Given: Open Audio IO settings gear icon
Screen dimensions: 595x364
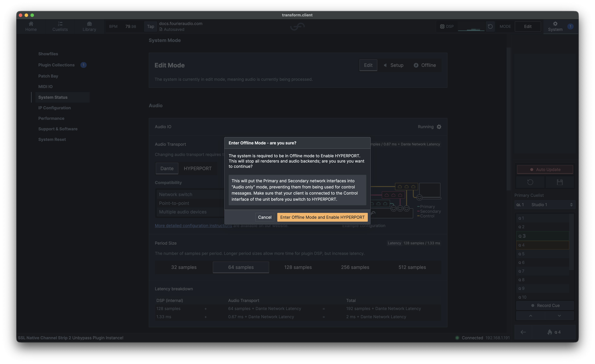Looking at the screenshot, I should click(439, 127).
